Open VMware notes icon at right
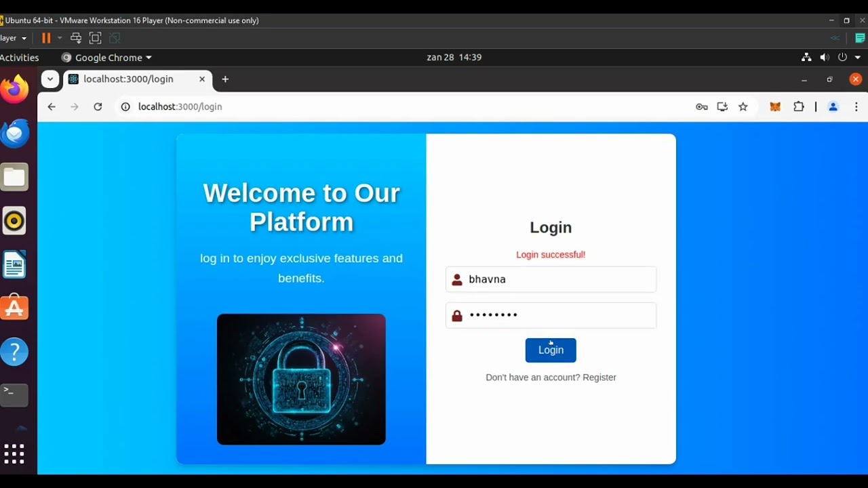The height and width of the screenshot is (488, 868). (860, 38)
